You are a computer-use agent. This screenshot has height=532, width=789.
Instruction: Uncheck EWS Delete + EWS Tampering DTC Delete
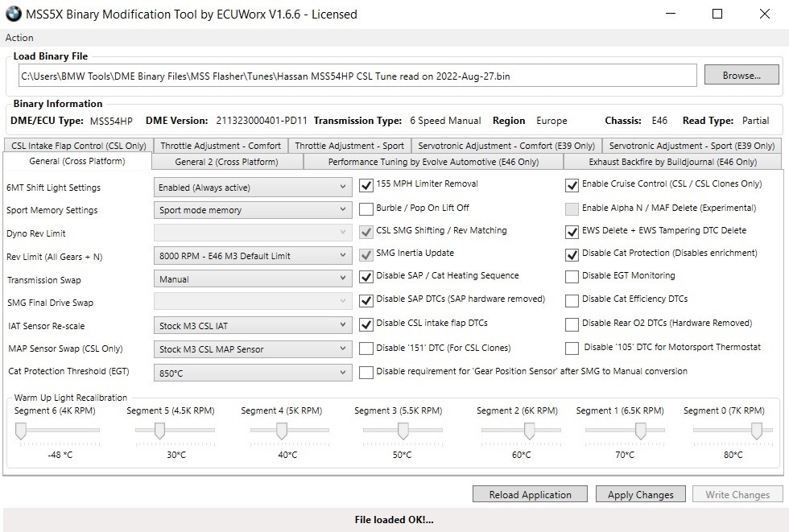(572, 232)
